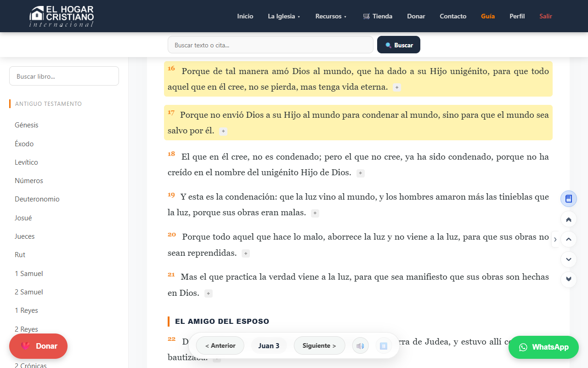Image resolution: width=588 pixels, height=368 pixels.
Task: Click the Buscar search button
Action: click(399, 45)
